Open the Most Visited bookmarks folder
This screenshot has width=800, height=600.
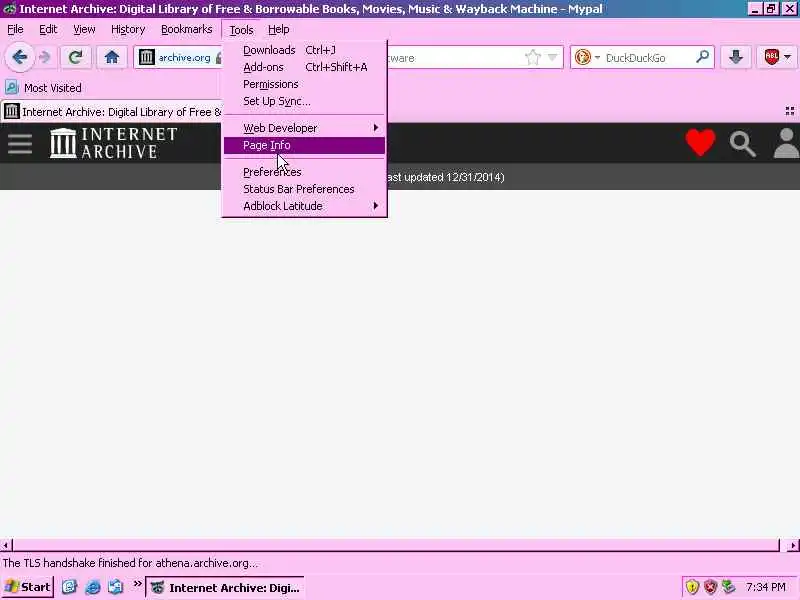[x=43, y=88]
